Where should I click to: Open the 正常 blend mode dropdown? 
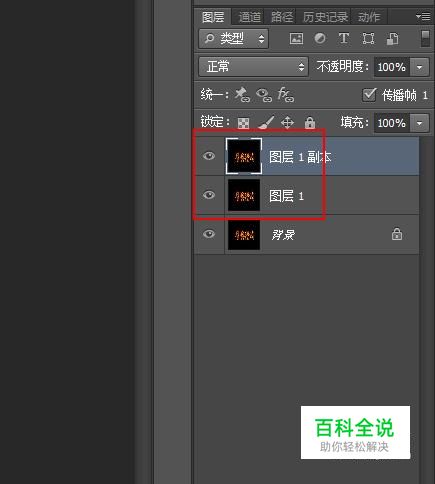tap(253, 67)
